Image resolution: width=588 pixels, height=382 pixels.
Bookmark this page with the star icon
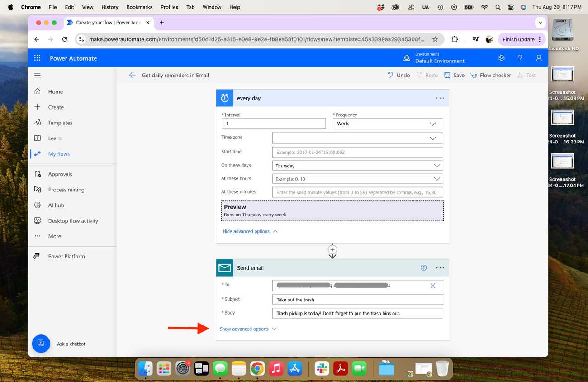click(x=435, y=39)
